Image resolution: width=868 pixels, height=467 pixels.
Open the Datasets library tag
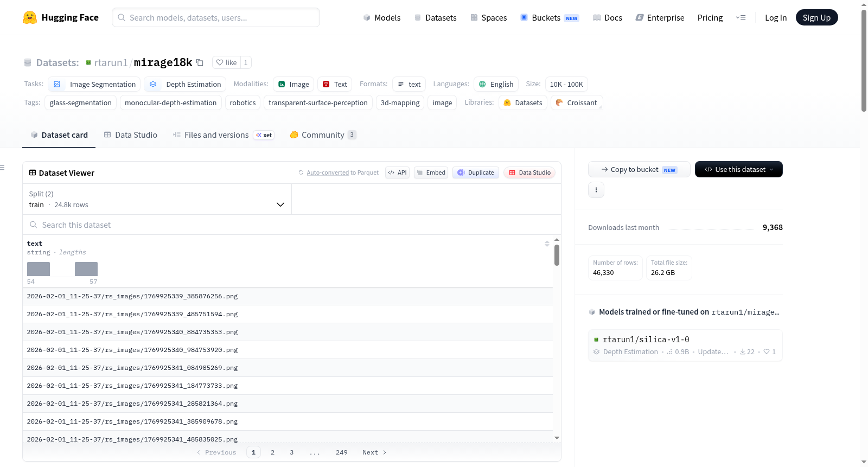click(523, 103)
